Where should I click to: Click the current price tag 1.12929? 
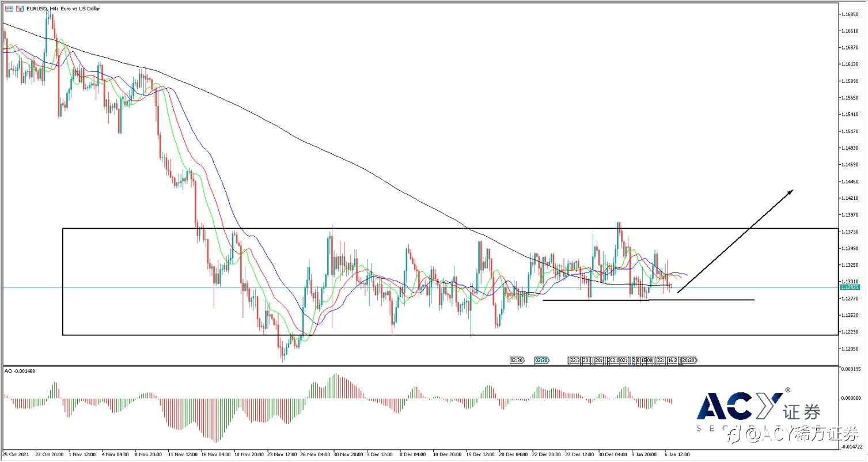(x=851, y=287)
